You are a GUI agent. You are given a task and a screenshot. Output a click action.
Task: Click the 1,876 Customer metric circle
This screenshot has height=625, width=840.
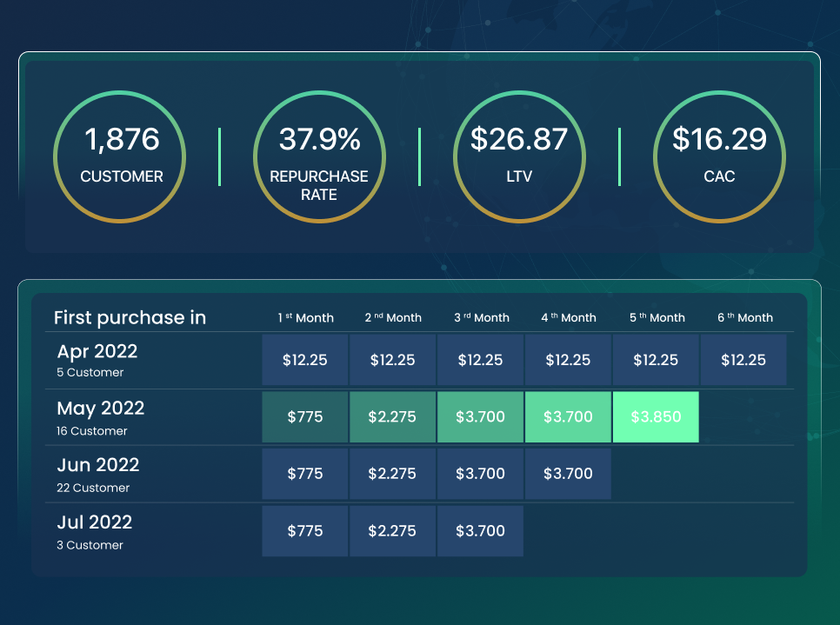coord(122,156)
